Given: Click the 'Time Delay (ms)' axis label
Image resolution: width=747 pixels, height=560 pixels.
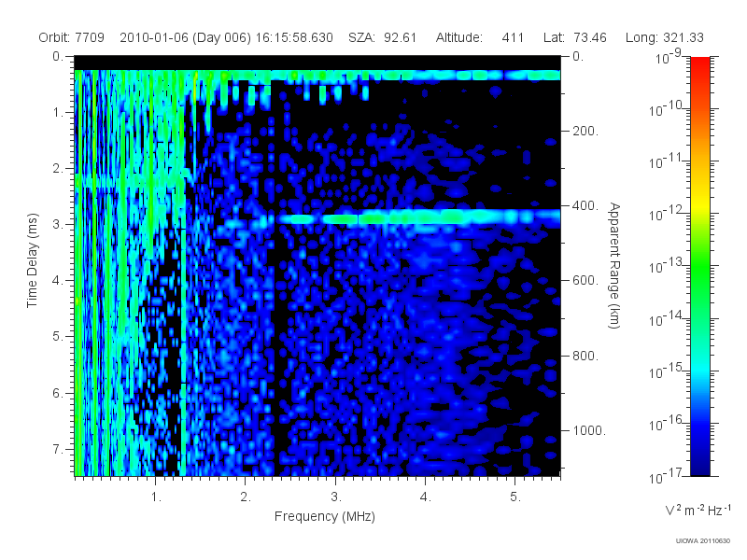Looking at the screenshot, I should coord(32,260).
